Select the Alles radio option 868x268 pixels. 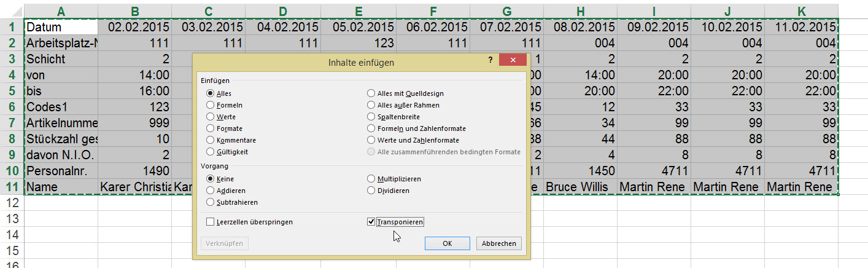(x=211, y=93)
